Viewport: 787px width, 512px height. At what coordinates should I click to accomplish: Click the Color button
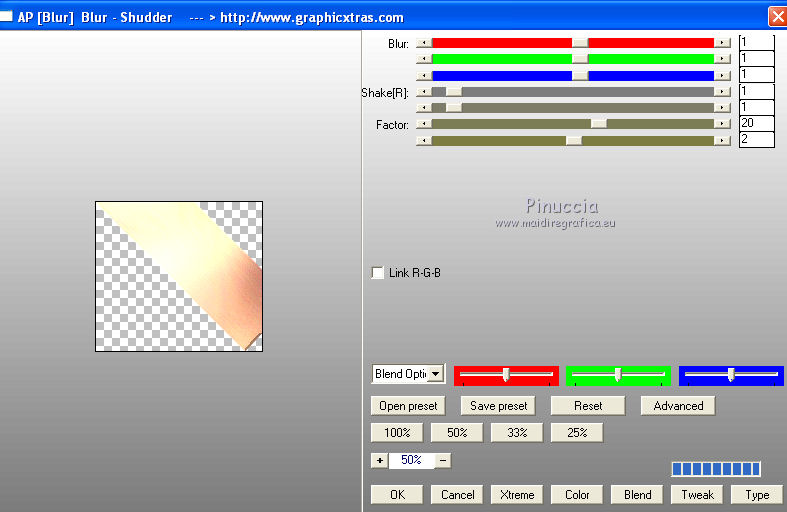point(577,494)
